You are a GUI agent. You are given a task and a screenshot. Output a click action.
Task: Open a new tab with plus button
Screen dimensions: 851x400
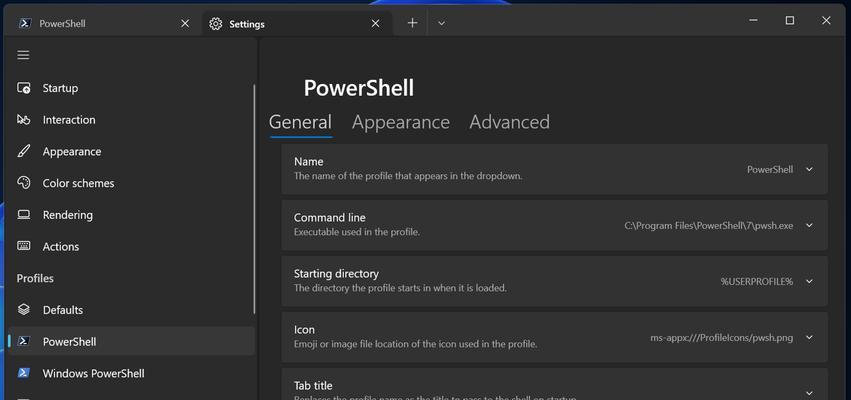[412, 23]
